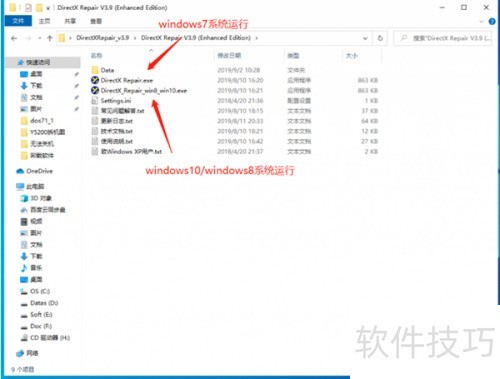Open the 主页 ribbon tab

44,21
